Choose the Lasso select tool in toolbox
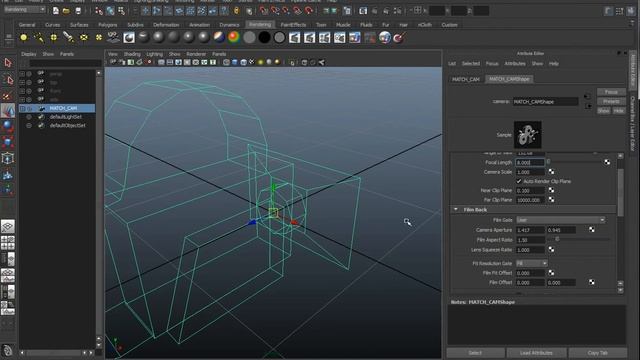The height and width of the screenshot is (360, 640). pyautogui.click(x=8, y=79)
